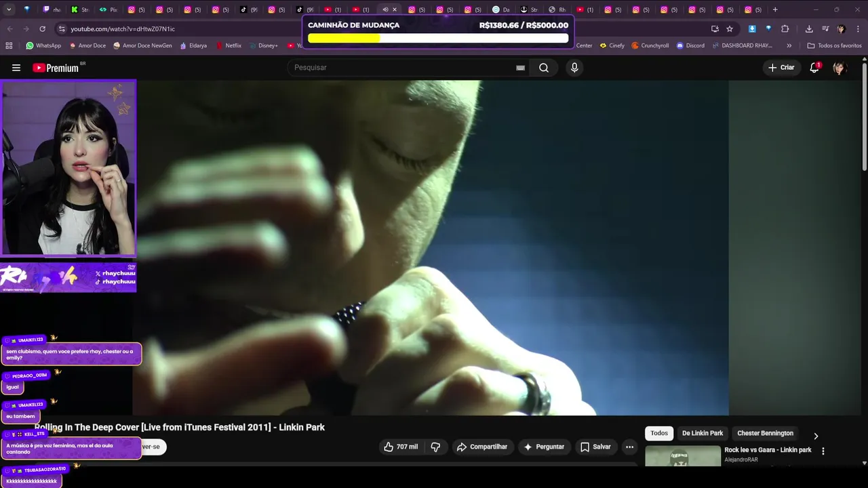Viewport: 868px width, 488px height.
Task: Show hidden bookmarks with double chevron
Action: click(x=789, y=45)
